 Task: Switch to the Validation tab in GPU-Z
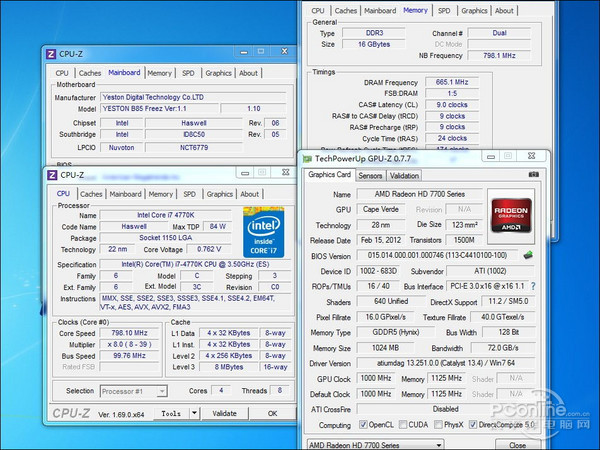point(404,175)
